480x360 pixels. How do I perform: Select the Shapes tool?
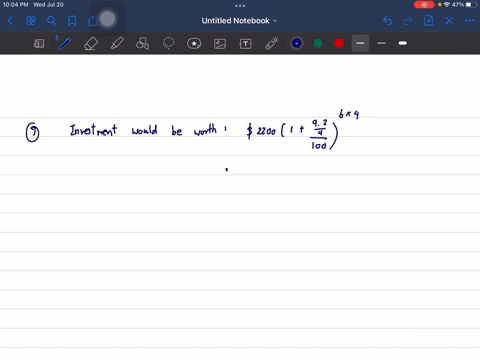[x=142, y=43]
